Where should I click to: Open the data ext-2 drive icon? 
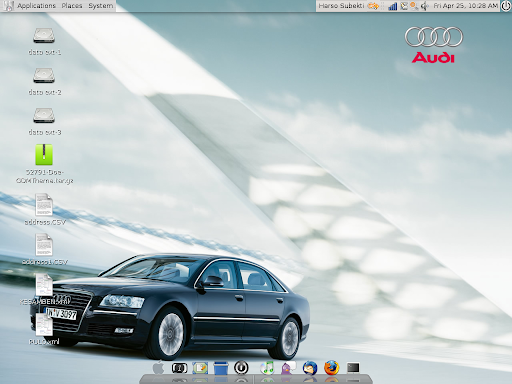[44, 75]
